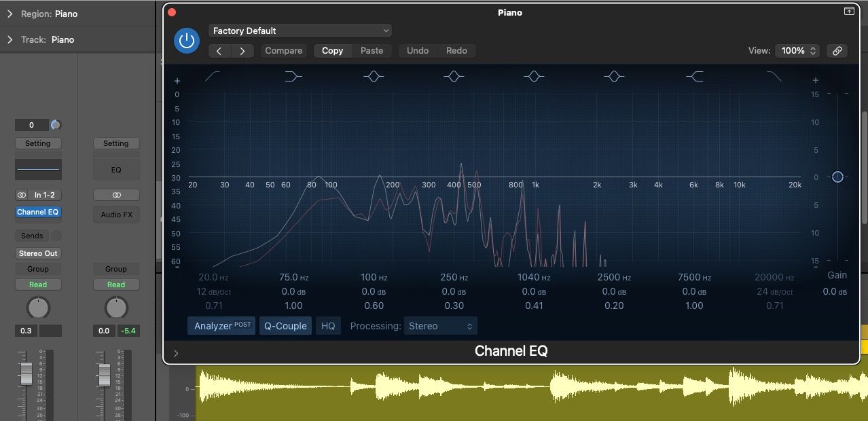Viewport: 868px width, 421px height.
Task: Select the low shelf band icon
Action: [292, 76]
